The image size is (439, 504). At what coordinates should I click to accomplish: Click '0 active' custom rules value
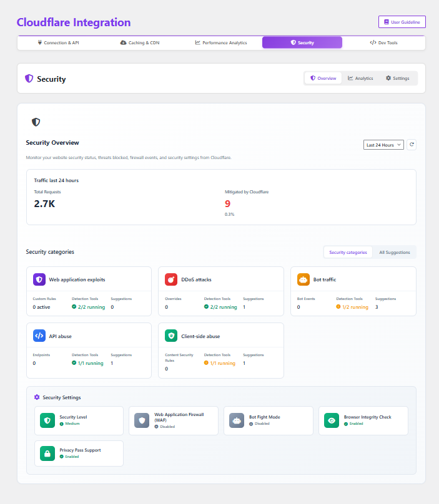click(x=41, y=307)
